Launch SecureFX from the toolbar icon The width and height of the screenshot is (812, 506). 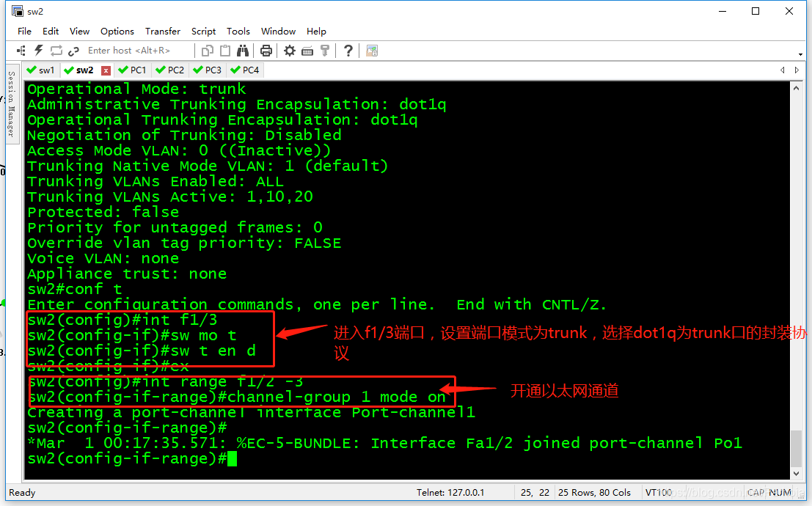372,51
